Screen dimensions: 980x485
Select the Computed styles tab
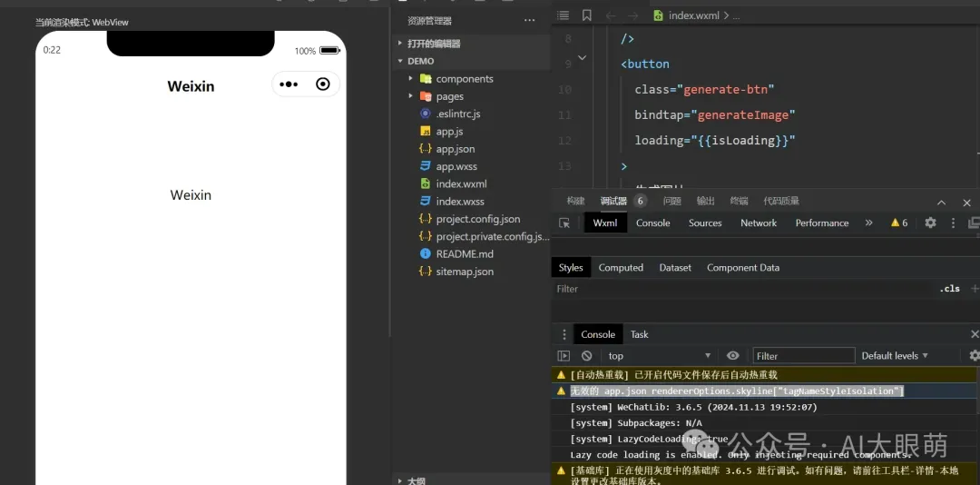tap(621, 268)
